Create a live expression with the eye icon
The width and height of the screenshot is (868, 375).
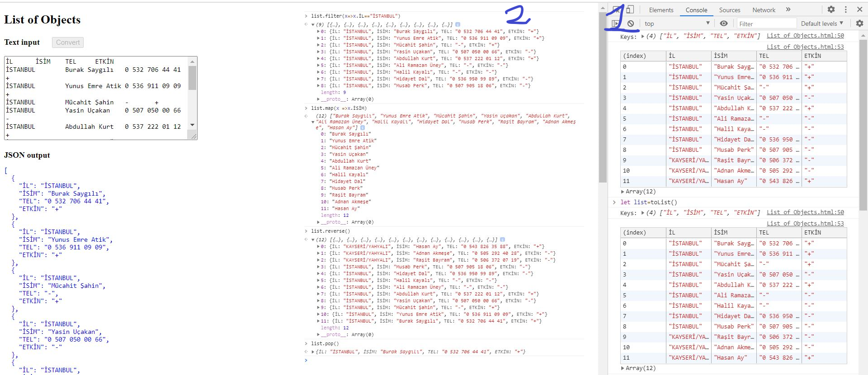[x=724, y=23]
